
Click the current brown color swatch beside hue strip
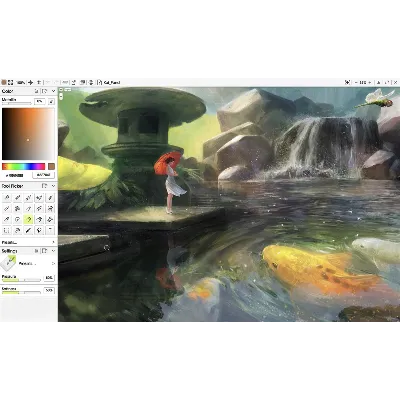[x=51, y=166]
